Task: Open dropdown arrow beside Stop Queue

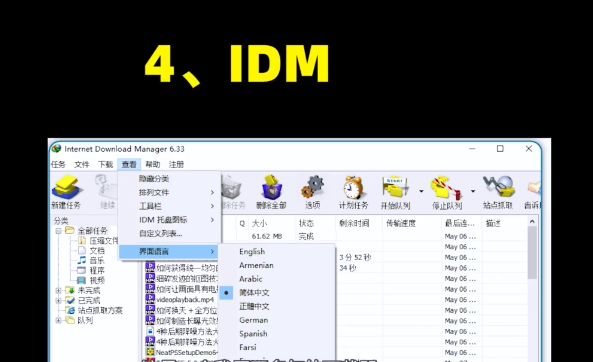Action: click(x=473, y=191)
